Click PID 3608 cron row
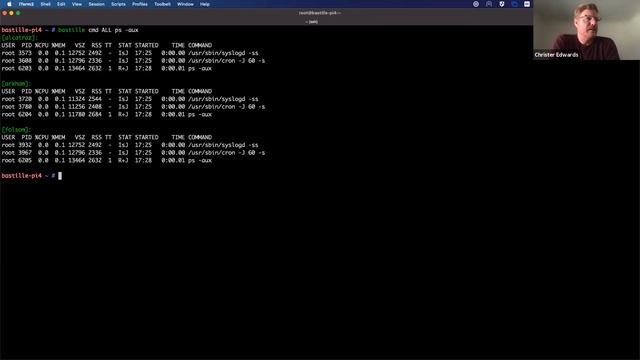This screenshot has width=640, height=360. tap(133, 61)
